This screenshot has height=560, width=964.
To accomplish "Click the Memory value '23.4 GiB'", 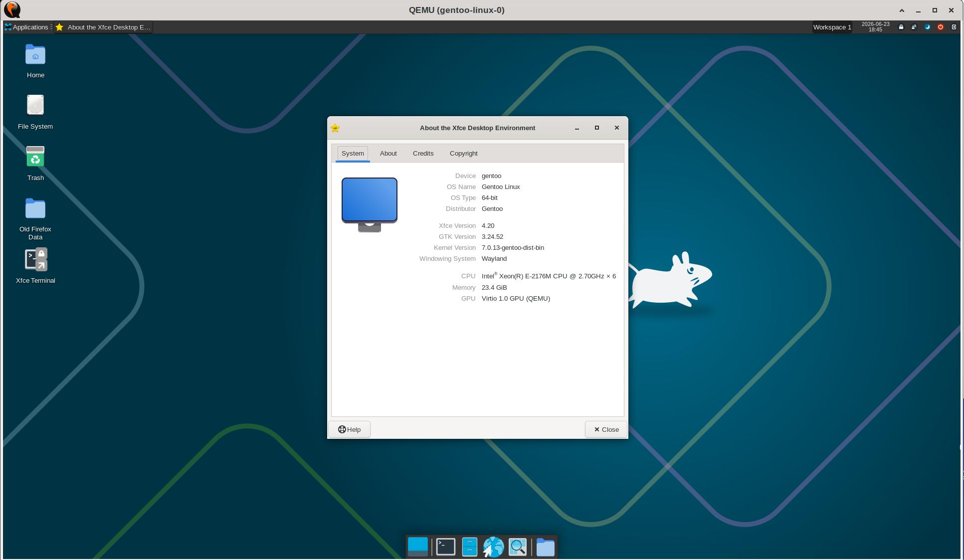I will [494, 288].
